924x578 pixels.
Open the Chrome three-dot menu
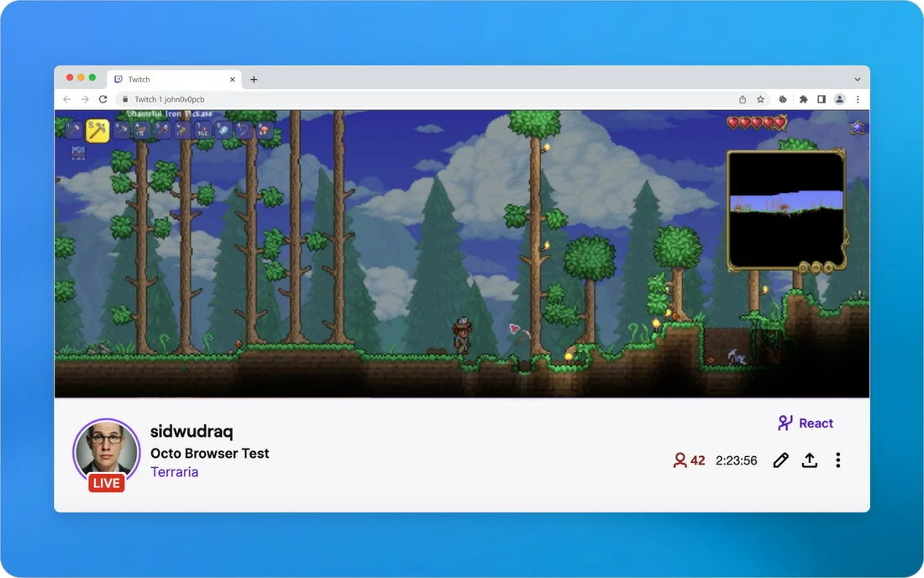pos(858,99)
